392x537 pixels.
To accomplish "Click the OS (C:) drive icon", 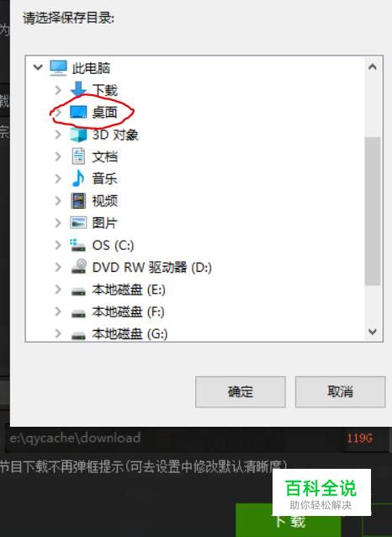I will pos(78,245).
